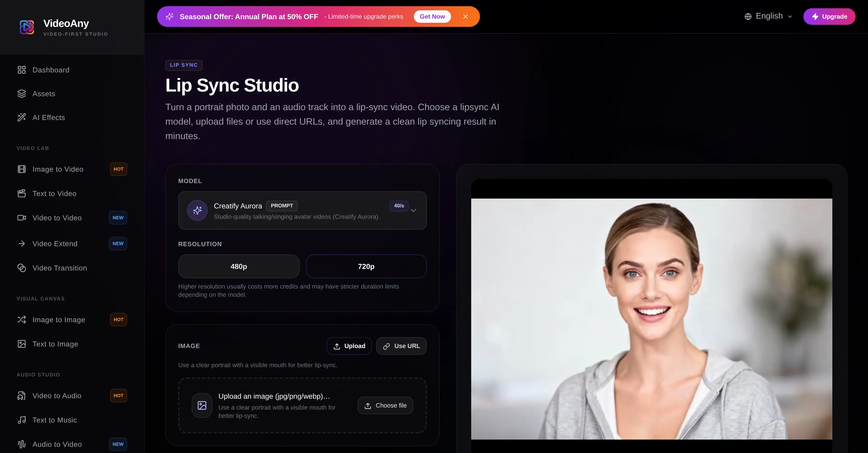This screenshot has width=868, height=453.
Task: Open the English language dropdown
Action: coord(768,16)
